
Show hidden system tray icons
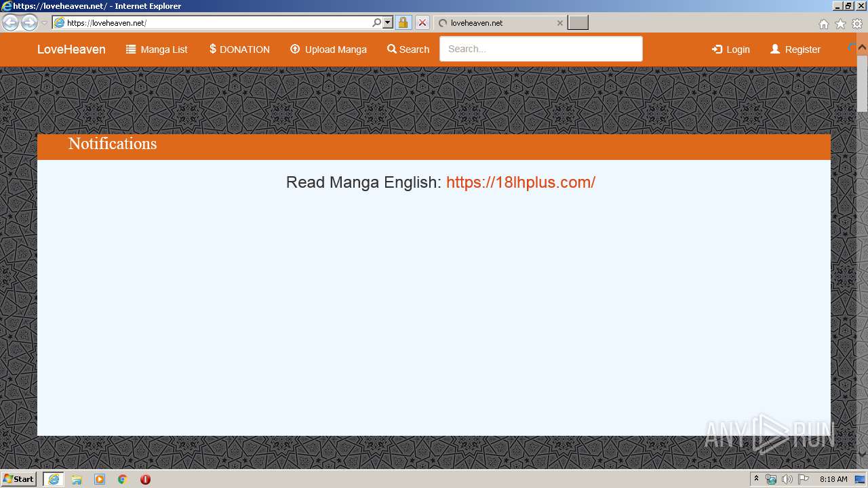[756, 479]
